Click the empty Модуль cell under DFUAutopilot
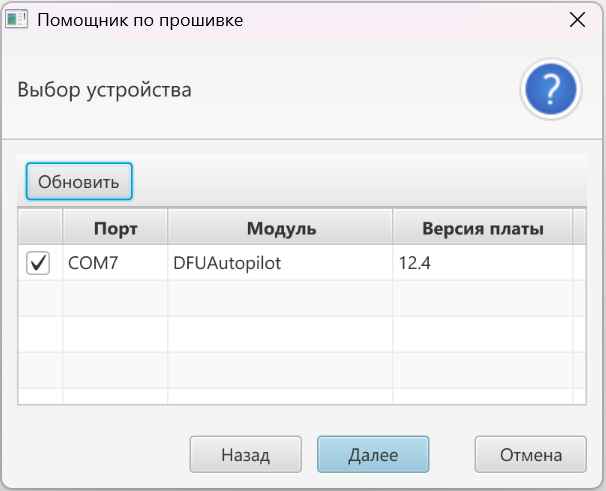The height and width of the screenshot is (491, 606). [x=281, y=298]
